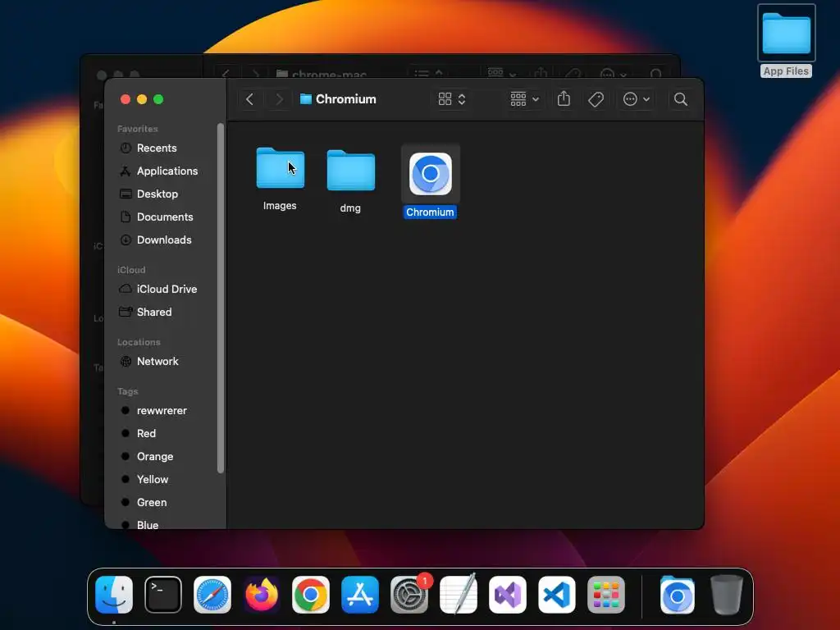Click the sidebar scrollbar

220,299
